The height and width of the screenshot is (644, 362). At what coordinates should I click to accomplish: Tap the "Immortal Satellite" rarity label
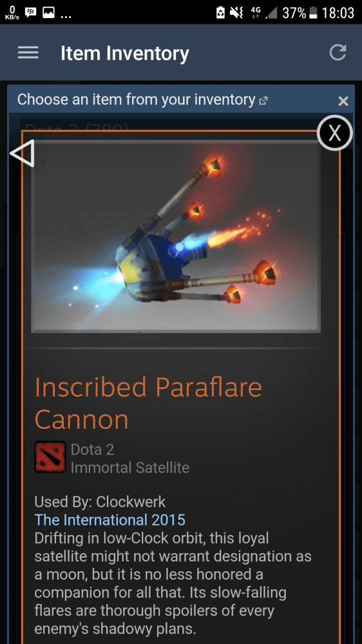point(130,468)
